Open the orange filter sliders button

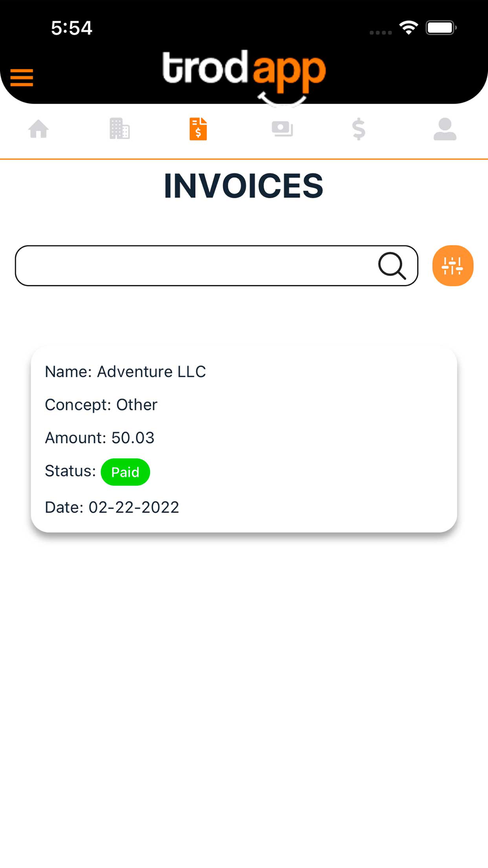point(452,266)
